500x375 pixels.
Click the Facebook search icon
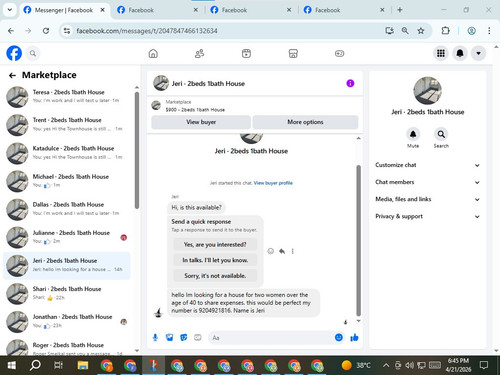click(33, 53)
